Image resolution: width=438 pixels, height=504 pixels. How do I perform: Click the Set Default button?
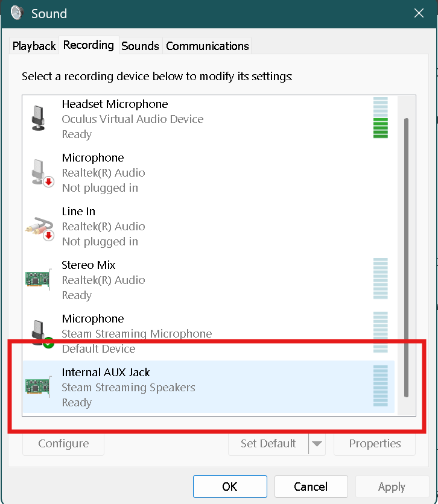pos(268,444)
